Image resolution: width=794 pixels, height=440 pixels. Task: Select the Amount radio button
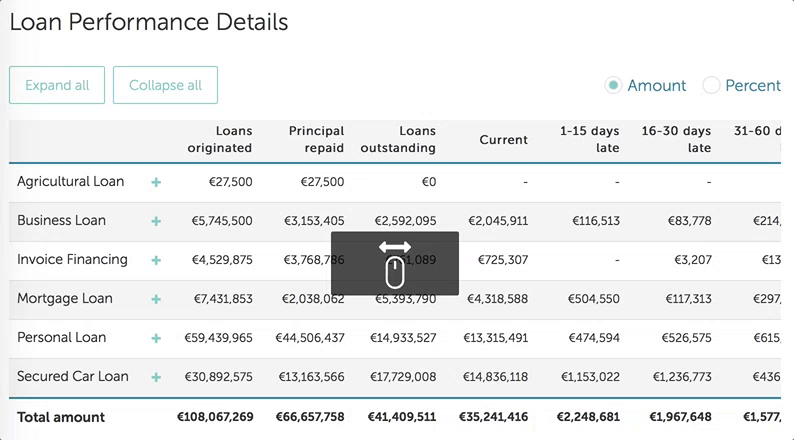coord(613,86)
